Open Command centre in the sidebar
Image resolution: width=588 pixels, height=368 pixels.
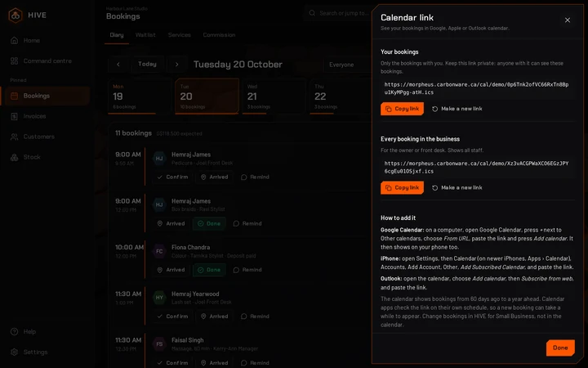click(45, 61)
